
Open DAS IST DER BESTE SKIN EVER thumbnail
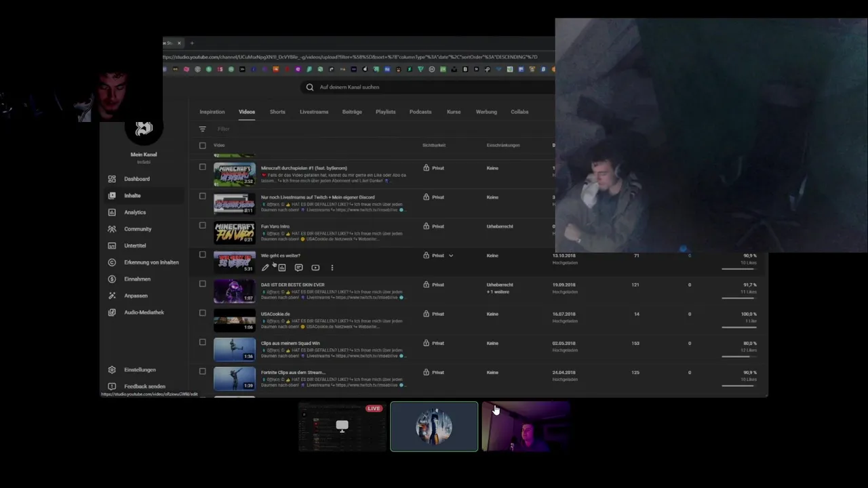pos(235,291)
